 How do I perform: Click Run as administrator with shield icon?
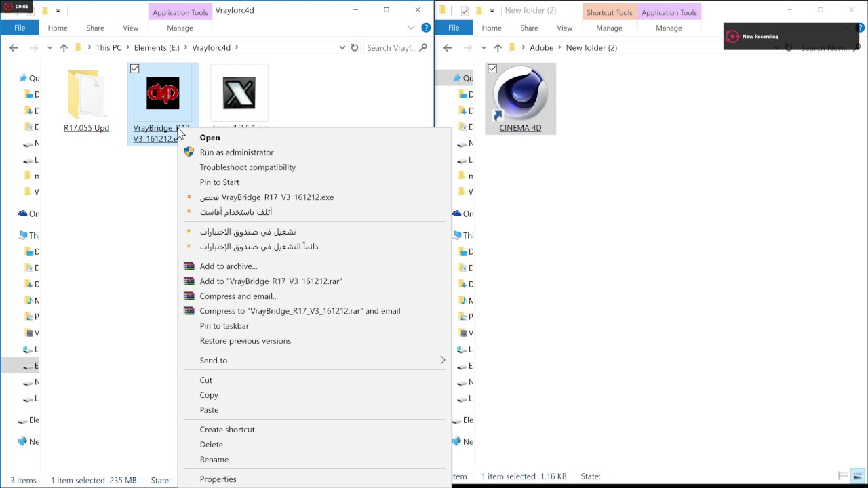tap(237, 152)
